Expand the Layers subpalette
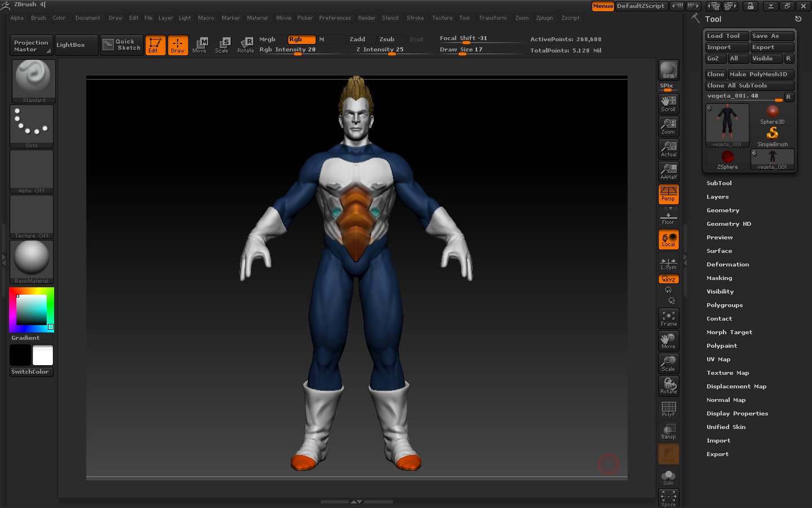The image size is (812, 508). pos(718,197)
